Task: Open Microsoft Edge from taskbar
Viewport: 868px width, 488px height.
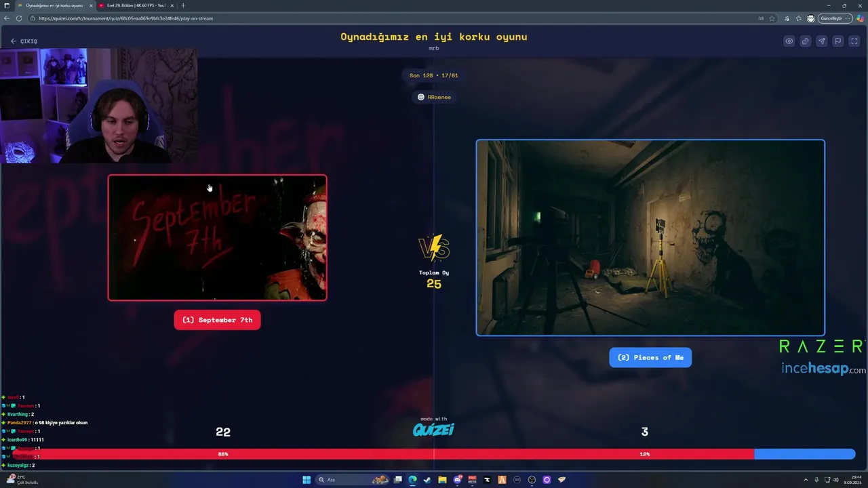Action: [x=412, y=480]
